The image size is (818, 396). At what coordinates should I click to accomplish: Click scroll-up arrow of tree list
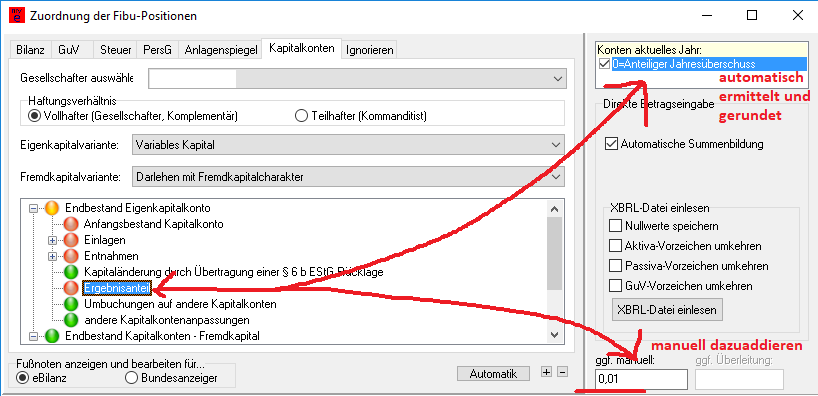(x=555, y=209)
